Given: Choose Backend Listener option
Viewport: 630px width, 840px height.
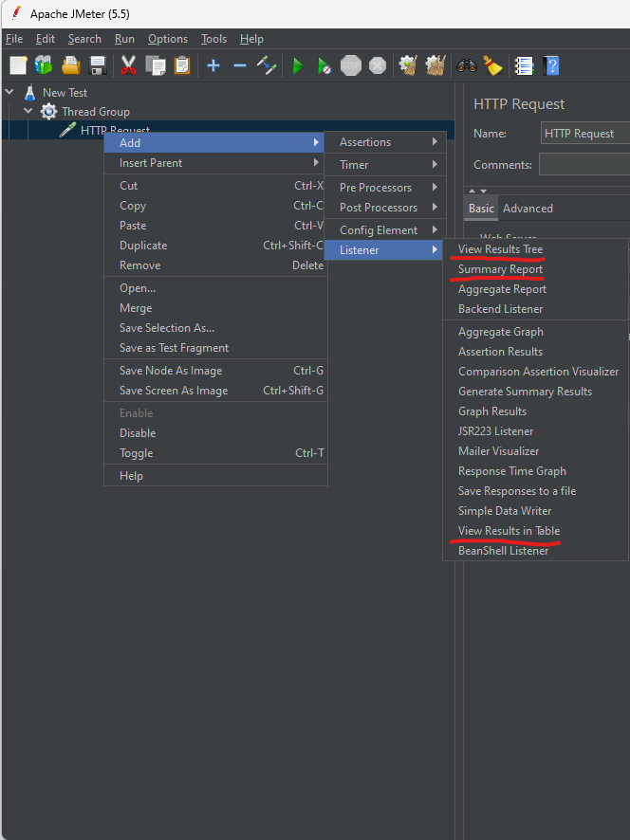Looking at the screenshot, I should click(535, 309).
